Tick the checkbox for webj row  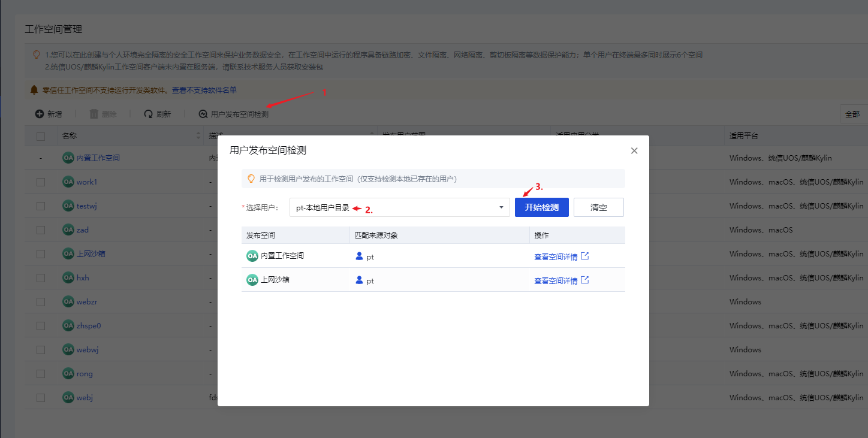point(41,398)
